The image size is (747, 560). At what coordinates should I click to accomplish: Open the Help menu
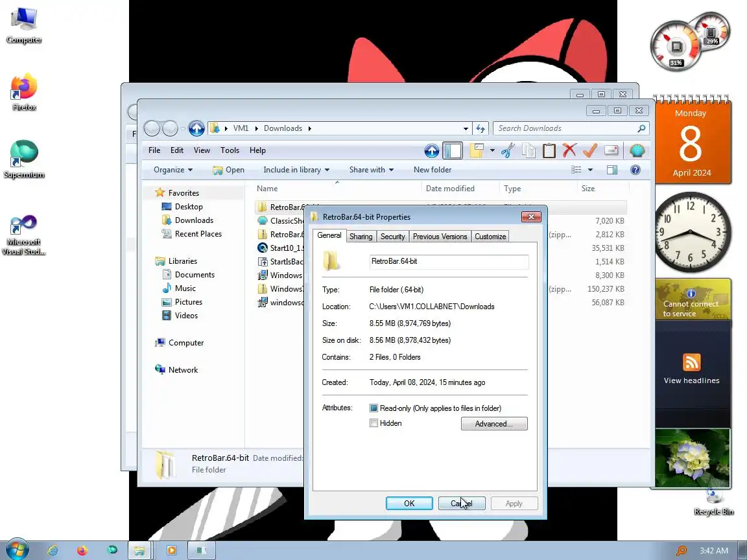(257, 150)
